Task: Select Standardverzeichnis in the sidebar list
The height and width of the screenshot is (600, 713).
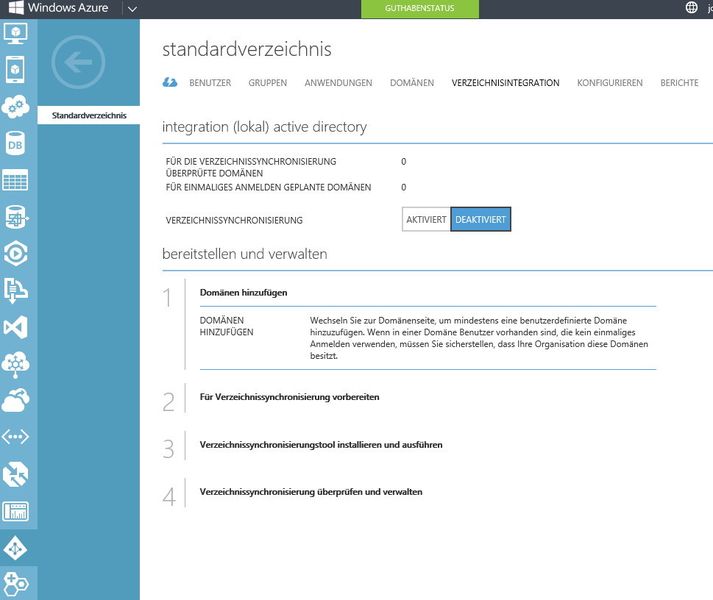Action: [x=89, y=115]
